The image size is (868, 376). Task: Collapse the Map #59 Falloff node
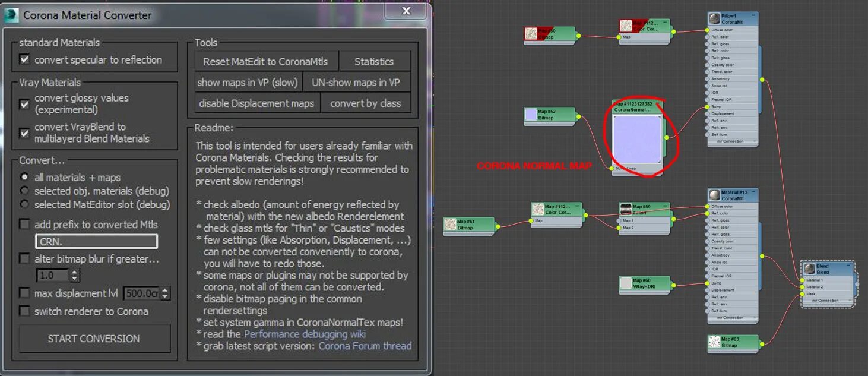coord(665,206)
